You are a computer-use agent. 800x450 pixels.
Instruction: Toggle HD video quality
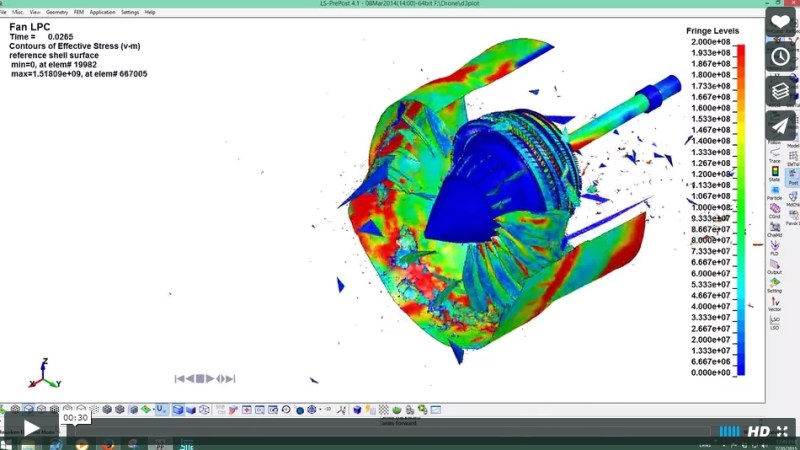[x=759, y=431]
